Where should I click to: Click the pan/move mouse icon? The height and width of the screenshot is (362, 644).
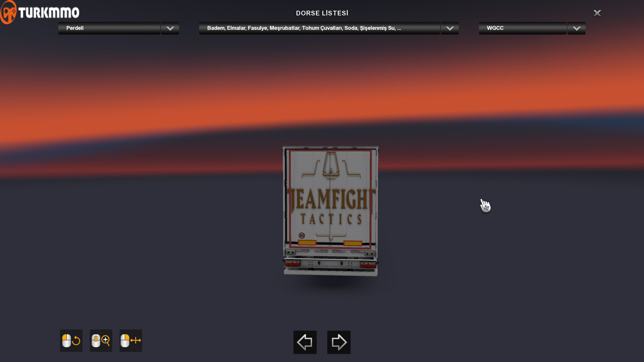[131, 341]
